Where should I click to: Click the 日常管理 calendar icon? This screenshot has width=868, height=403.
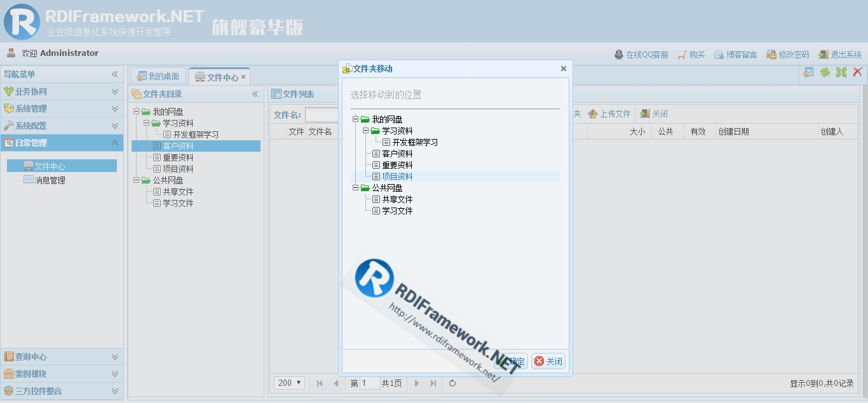pos(9,143)
